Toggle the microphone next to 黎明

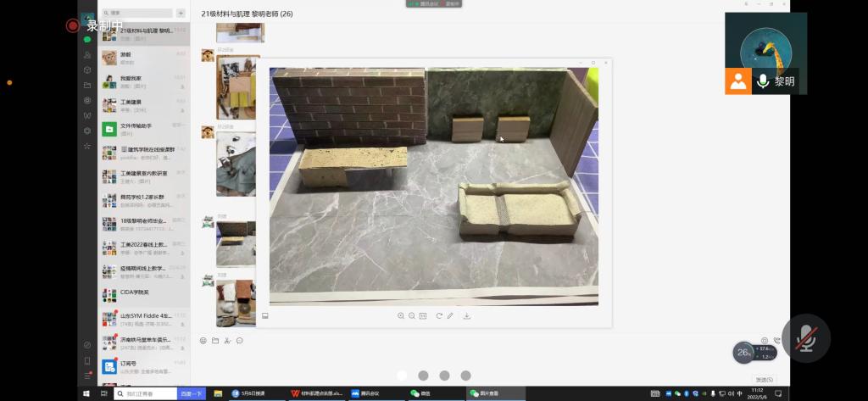763,81
